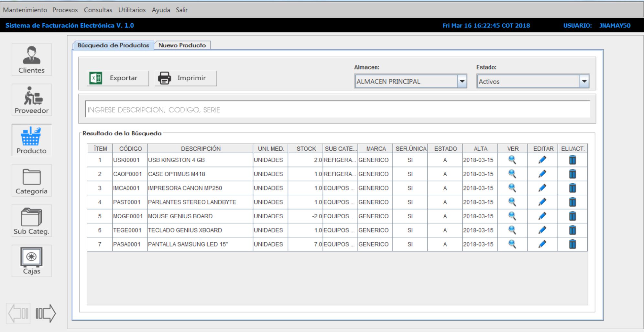This screenshot has height=332, width=644.
Task: Delete the MOUSE GENIUS BOARD row
Action: 572,216
